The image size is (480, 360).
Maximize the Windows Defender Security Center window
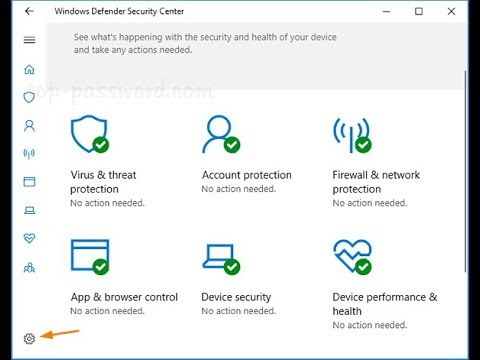419,11
